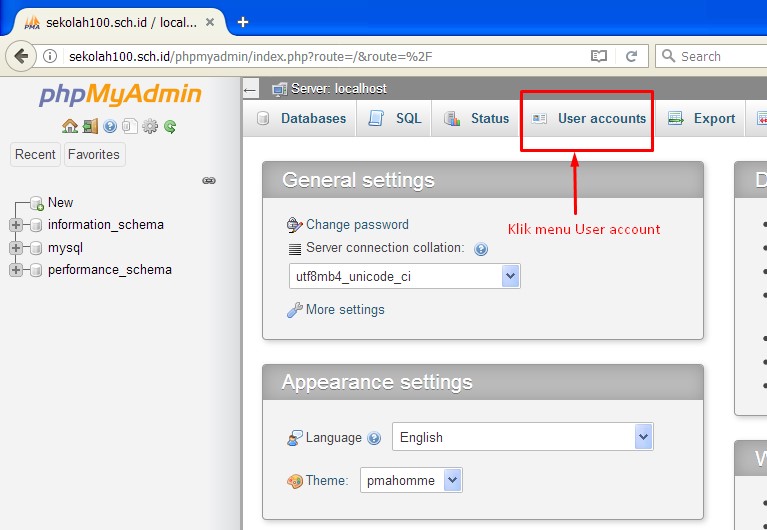Click help icon beside Server connection collation

(481, 249)
